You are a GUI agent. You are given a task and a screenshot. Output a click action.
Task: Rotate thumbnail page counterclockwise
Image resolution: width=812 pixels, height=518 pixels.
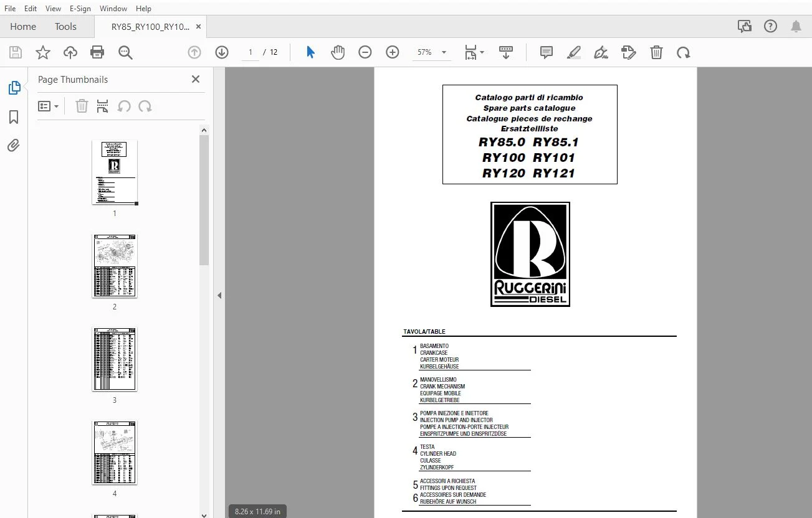tap(124, 106)
